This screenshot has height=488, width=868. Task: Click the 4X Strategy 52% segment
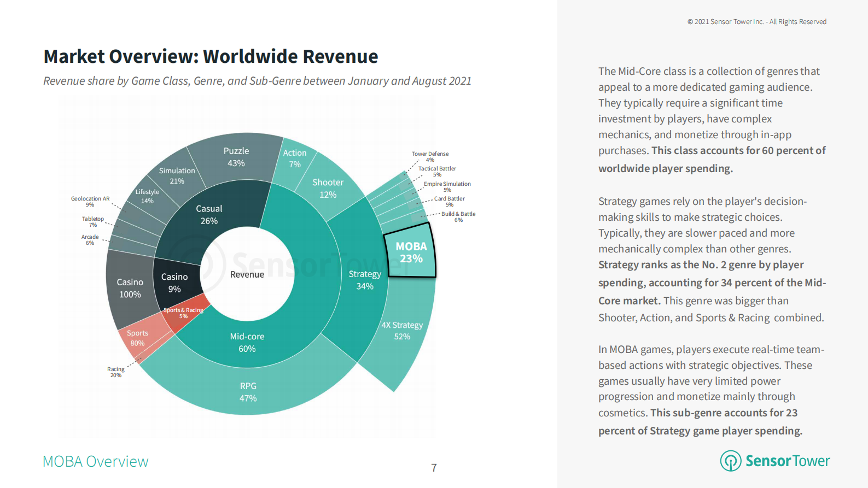tap(402, 331)
